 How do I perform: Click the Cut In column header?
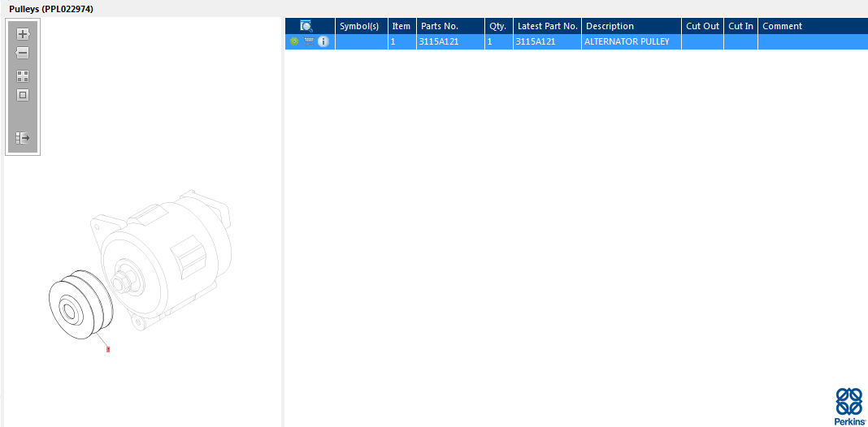(740, 26)
